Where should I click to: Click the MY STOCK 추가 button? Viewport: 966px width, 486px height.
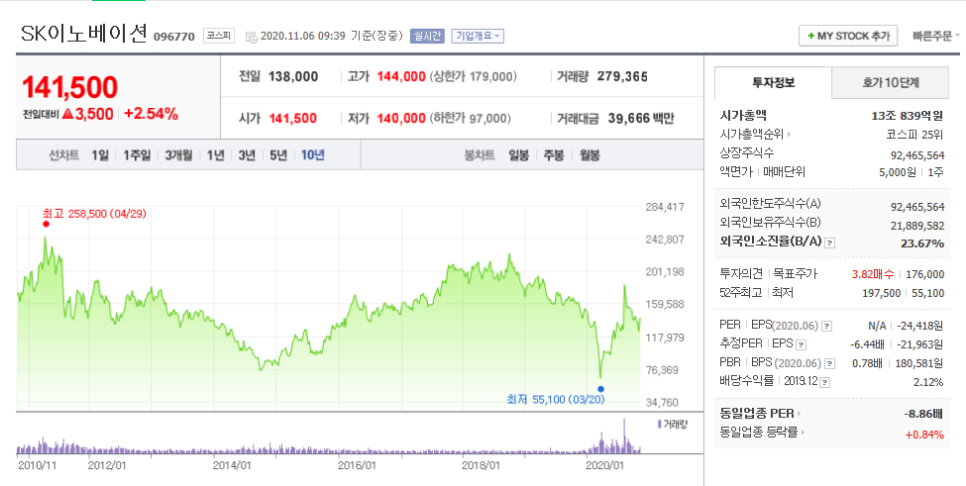(x=848, y=36)
